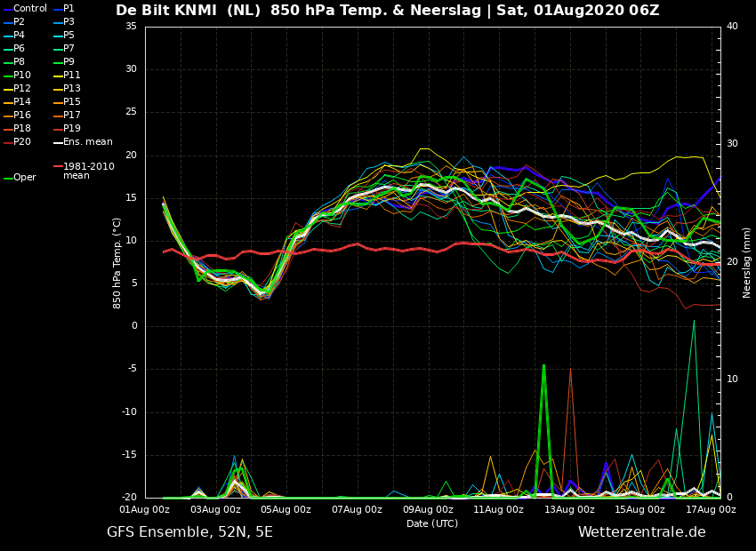Image resolution: width=756 pixels, height=551 pixels.
Task: Select the P20 legend entry
Action: (x=22, y=142)
